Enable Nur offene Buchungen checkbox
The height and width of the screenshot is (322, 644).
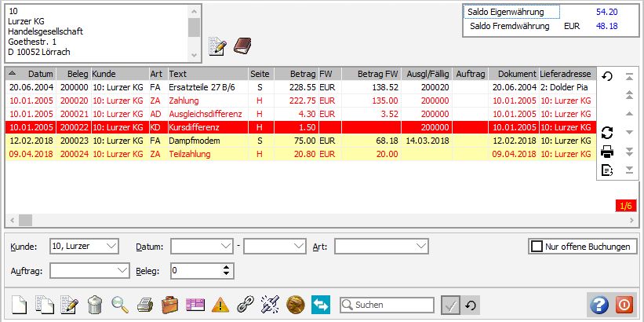(537, 247)
